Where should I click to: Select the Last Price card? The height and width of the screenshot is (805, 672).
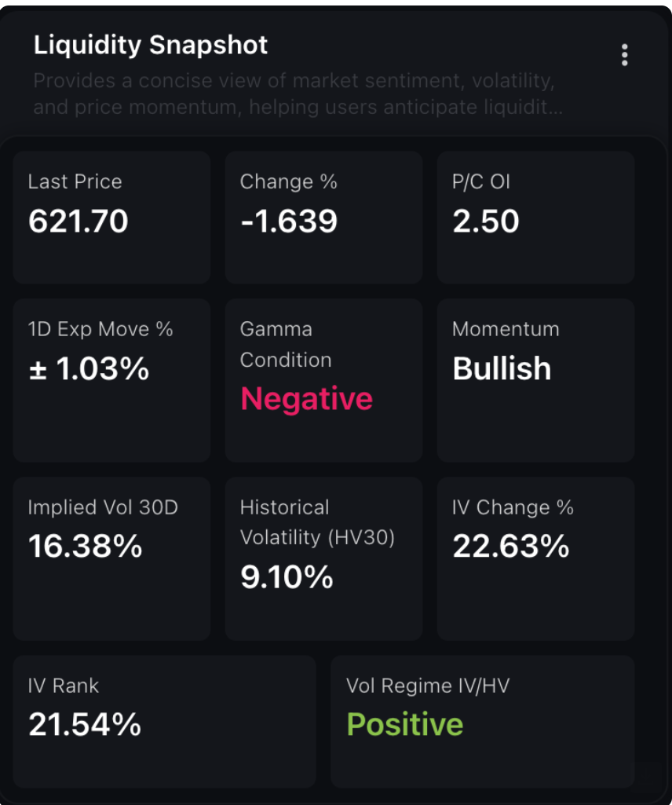(x=112, y=218)
